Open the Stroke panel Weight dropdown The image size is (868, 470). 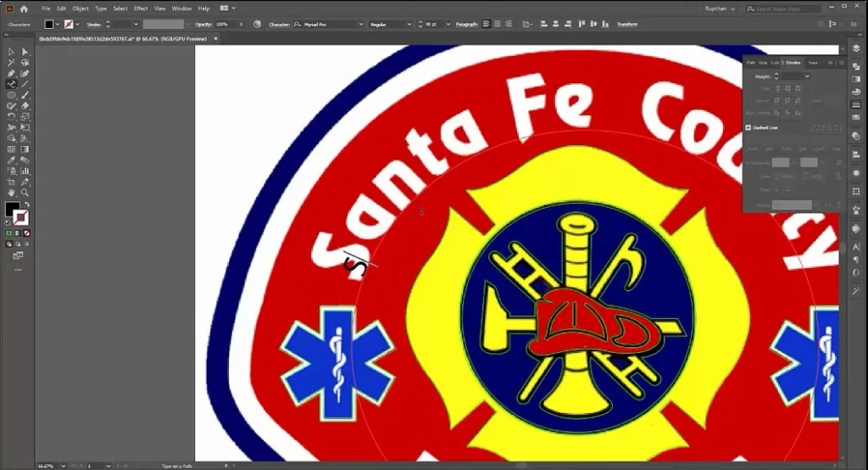click(x=807, y=76)
